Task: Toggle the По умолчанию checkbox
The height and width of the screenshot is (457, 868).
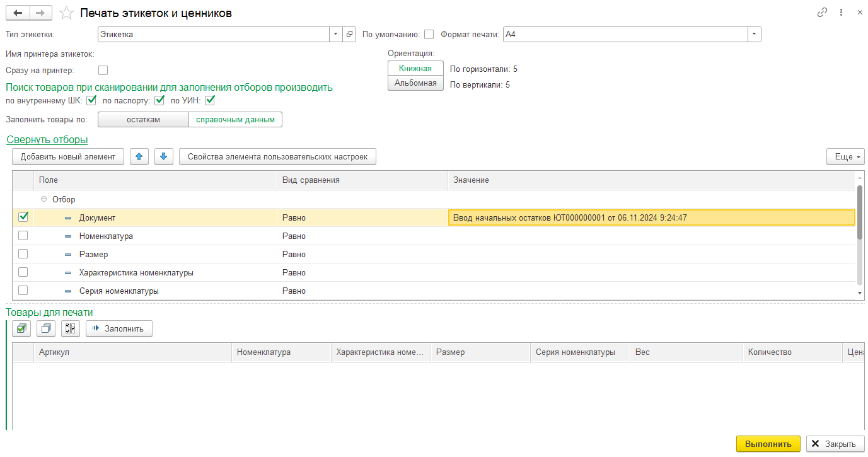Action: coord(429,35)
